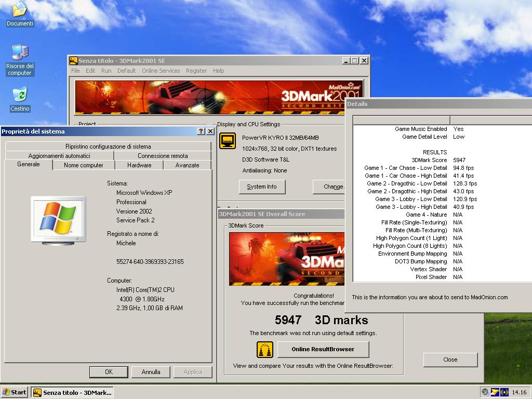Select the Generale tab
The image size is (532, 399).
(29, 164)
